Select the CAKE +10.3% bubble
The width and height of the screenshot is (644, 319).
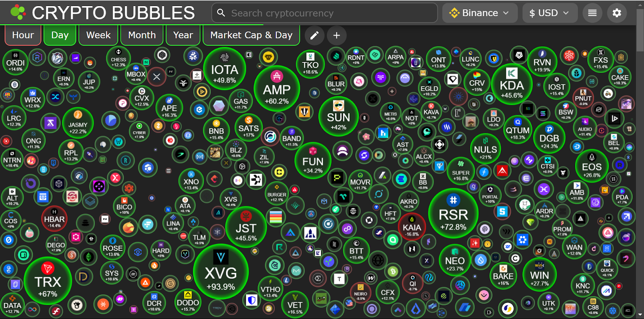pyautogui.click(x=619, y=77)
